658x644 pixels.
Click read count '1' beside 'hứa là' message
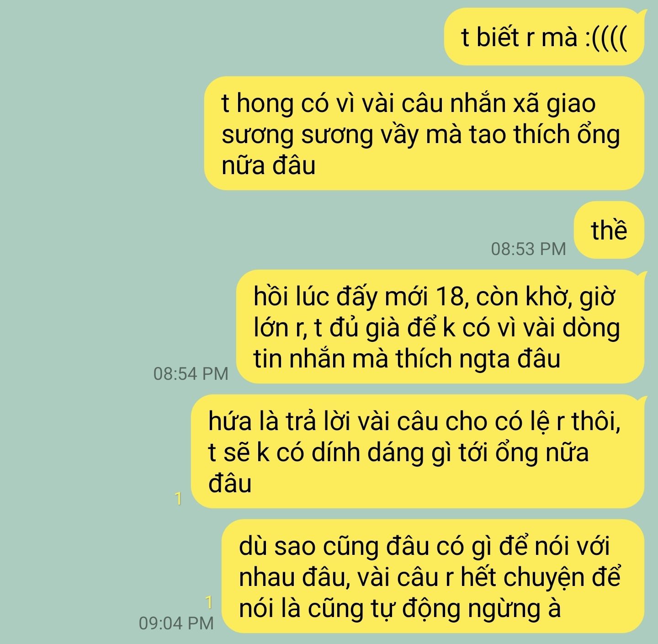click(x=179, y=498)
